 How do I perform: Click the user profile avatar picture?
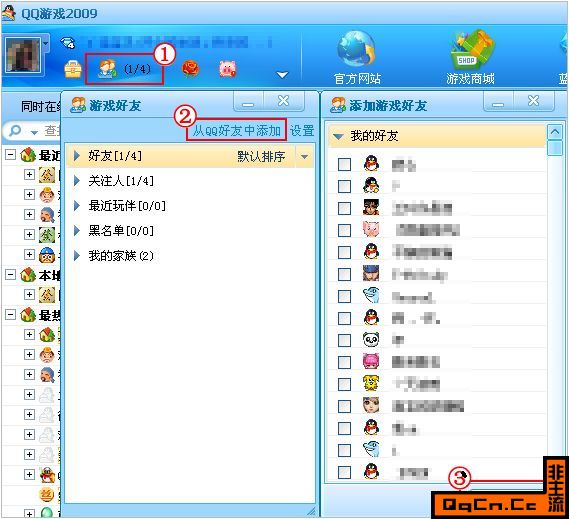click(22, 54)
